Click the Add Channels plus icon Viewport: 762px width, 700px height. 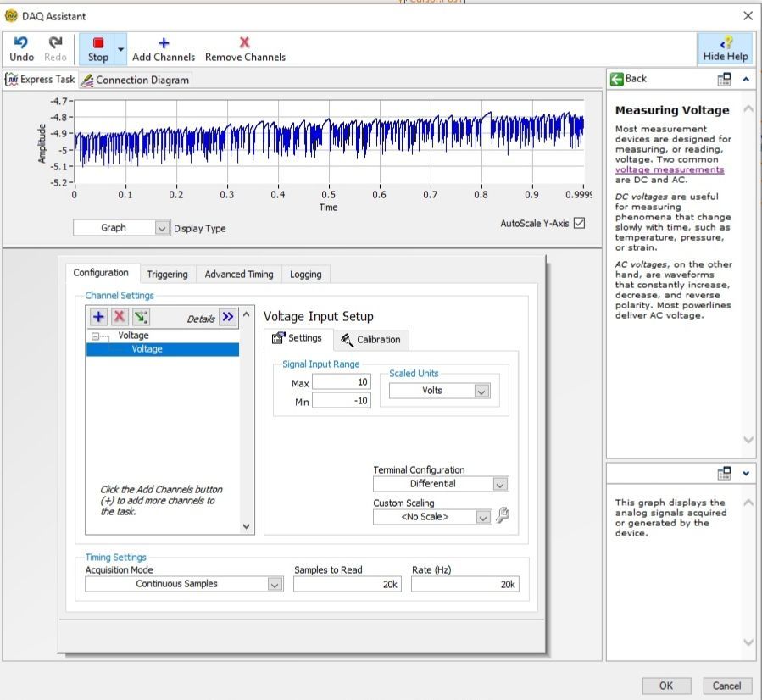(x=164, y=42)
